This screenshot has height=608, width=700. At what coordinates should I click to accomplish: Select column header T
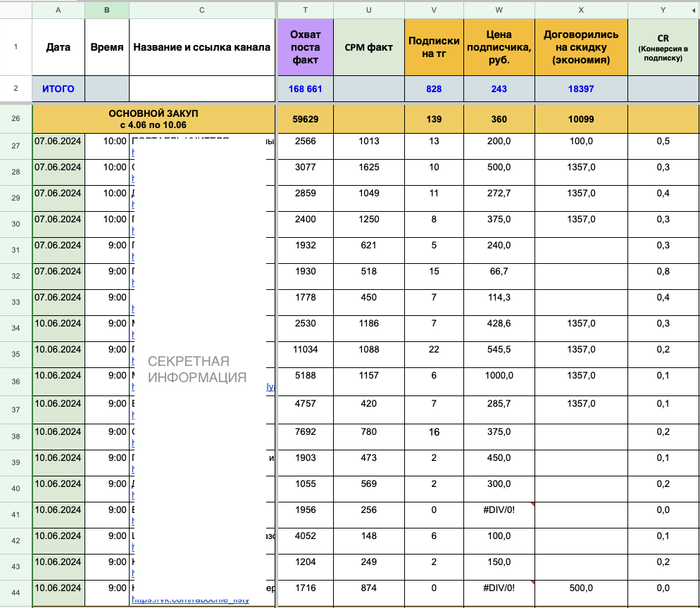(x=306, y=10)
